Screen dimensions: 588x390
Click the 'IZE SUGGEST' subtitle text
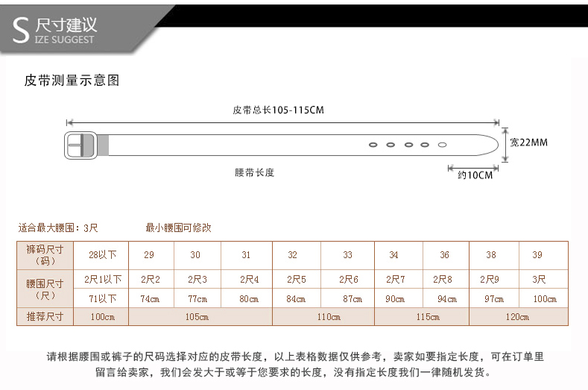tap(64, 40)
